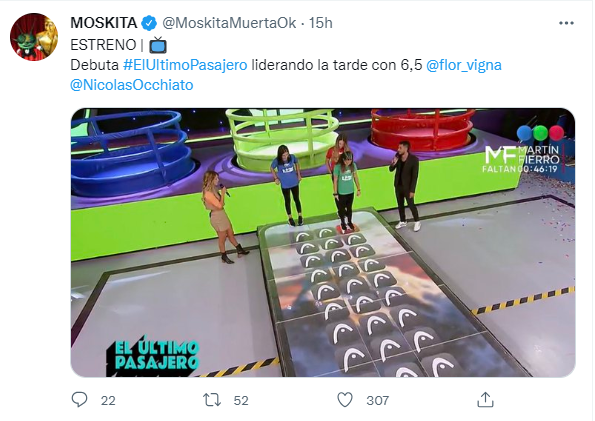Open the tweet's TV show image
This screenshot has width=595, height=421.
(x=323, y=243)
